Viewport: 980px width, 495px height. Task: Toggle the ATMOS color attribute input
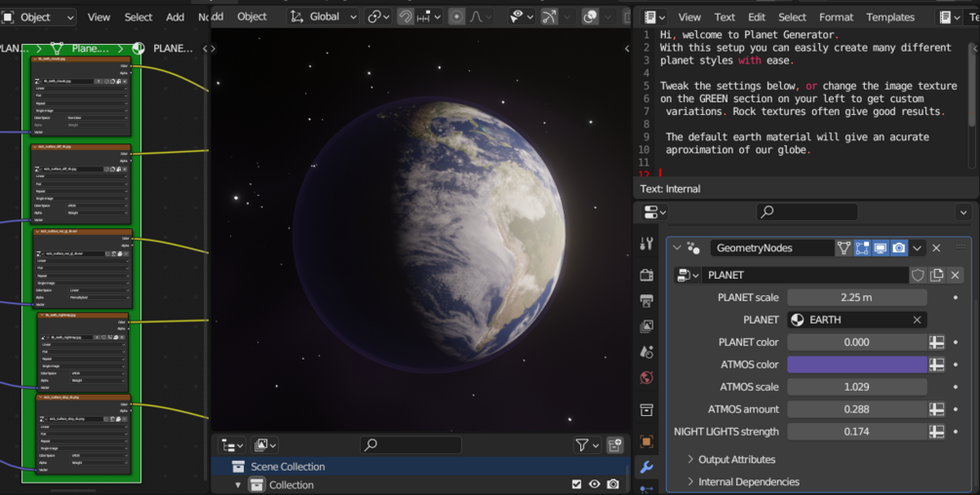tap(936, 364)
